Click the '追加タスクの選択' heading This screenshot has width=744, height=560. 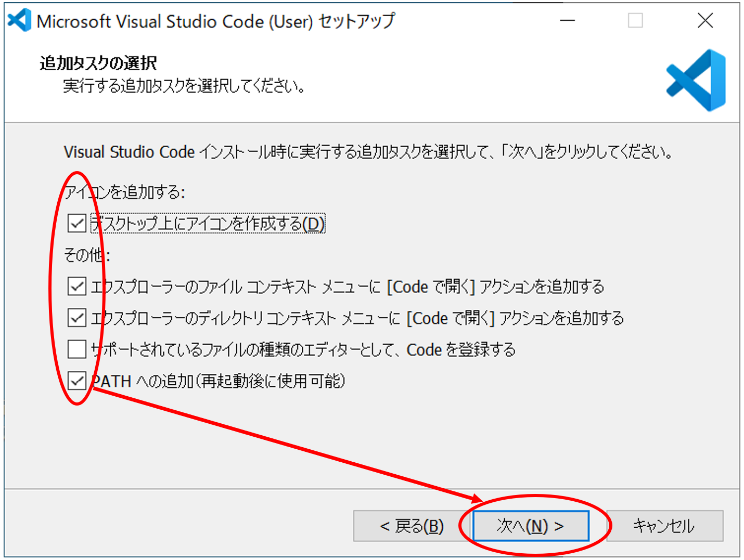pos(98,63)
